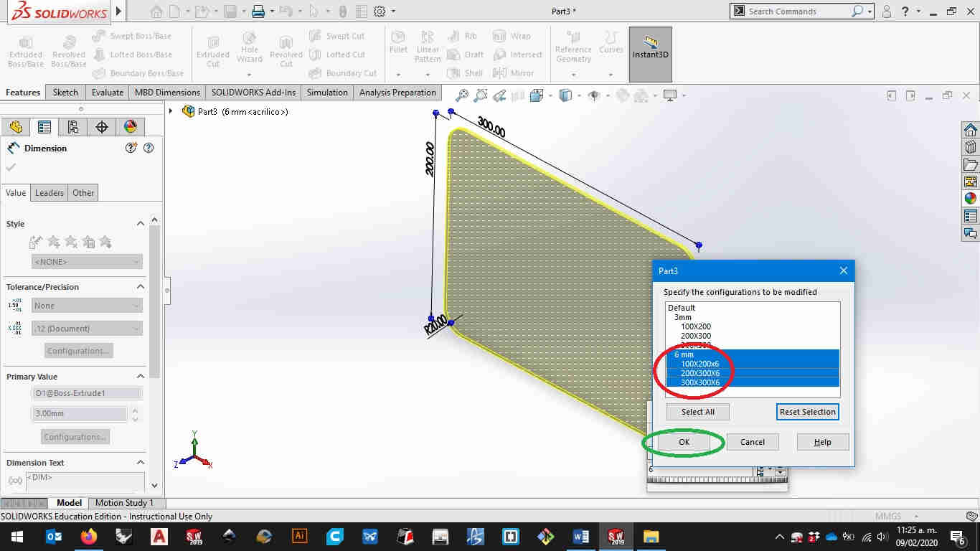Switch to the Leaders tab
980x551 pixels.
(x=50, y=193)
